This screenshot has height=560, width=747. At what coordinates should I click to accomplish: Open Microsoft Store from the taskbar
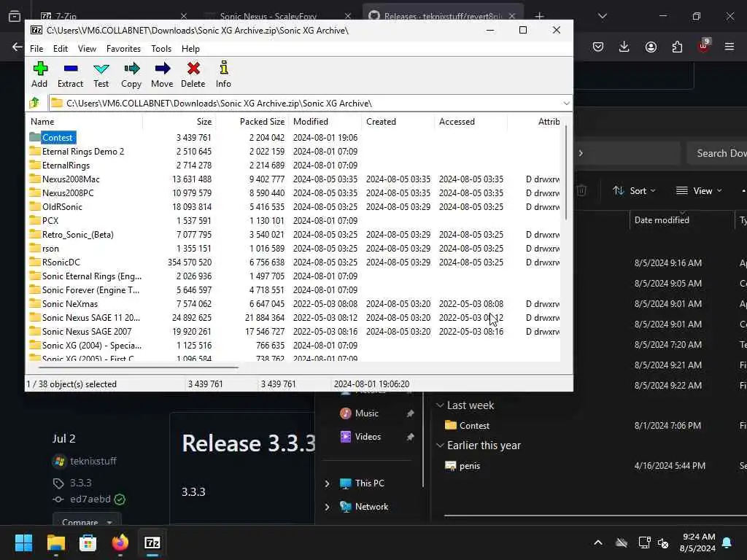coord(88,542)
